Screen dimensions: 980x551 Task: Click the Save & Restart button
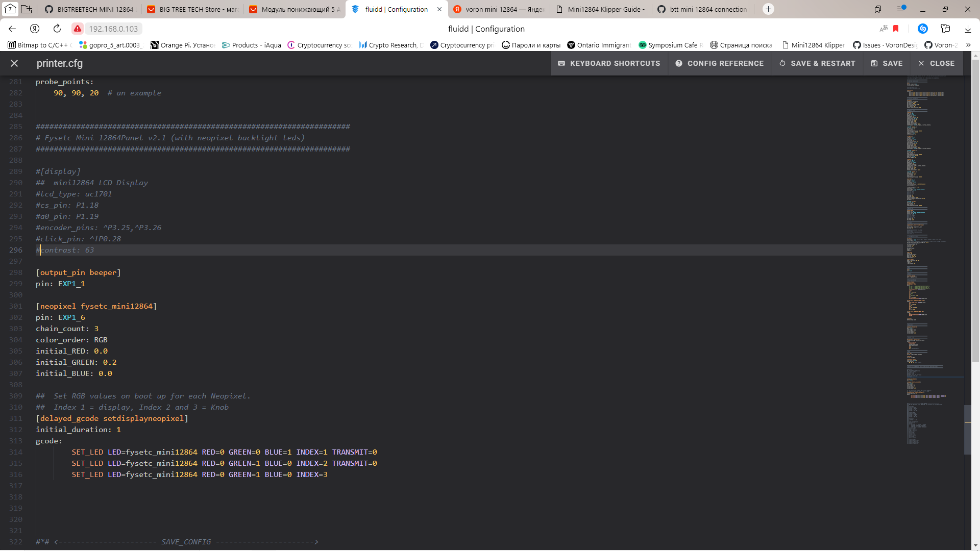(817, 63)
